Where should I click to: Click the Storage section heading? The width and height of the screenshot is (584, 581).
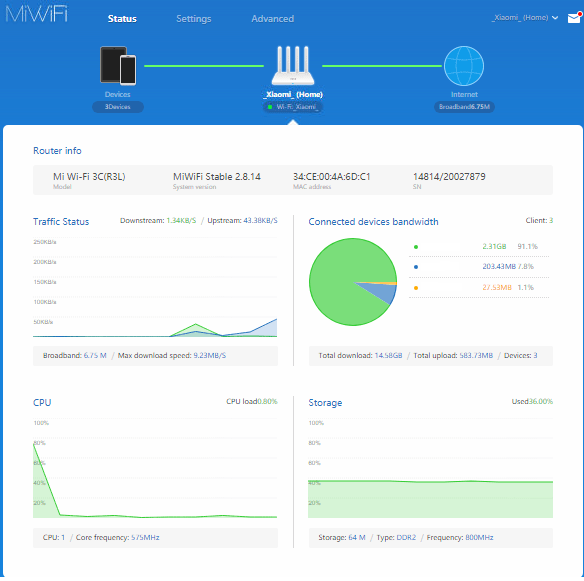tap(325, 403)
